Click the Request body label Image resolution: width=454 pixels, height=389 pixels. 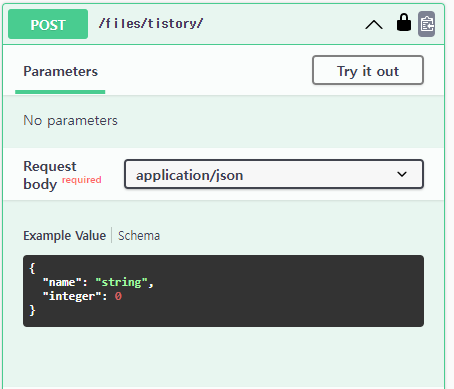click(50, 175)
